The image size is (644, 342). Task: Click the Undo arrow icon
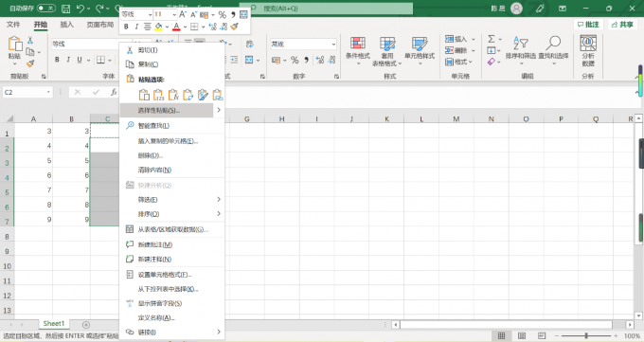[80, 9]
